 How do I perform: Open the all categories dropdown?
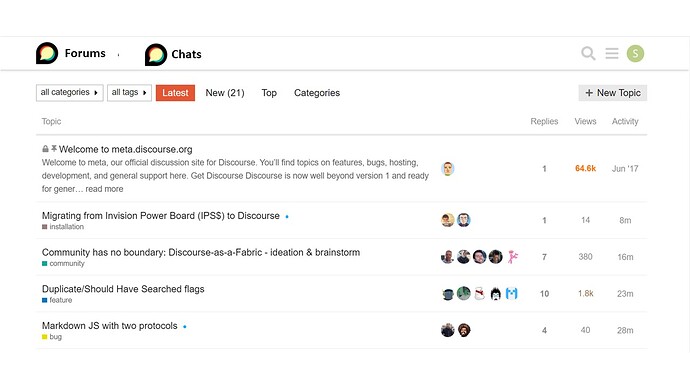(x=70, y=93)
